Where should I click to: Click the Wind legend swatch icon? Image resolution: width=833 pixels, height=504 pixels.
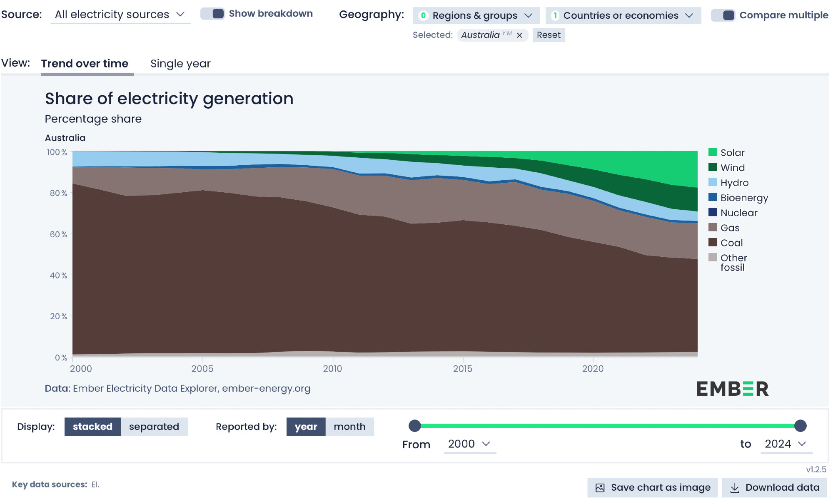(713, 167)
